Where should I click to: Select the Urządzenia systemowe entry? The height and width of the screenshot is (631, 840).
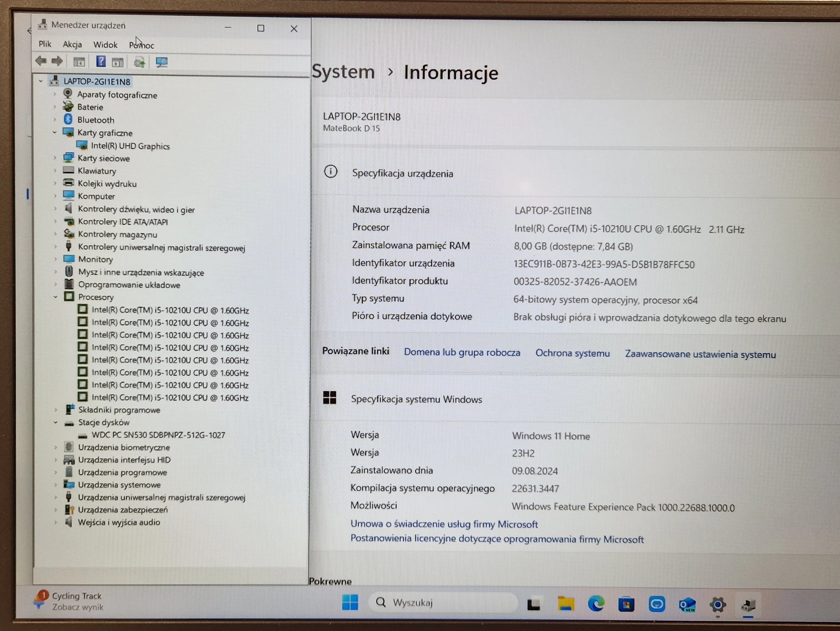pos(119,485)
